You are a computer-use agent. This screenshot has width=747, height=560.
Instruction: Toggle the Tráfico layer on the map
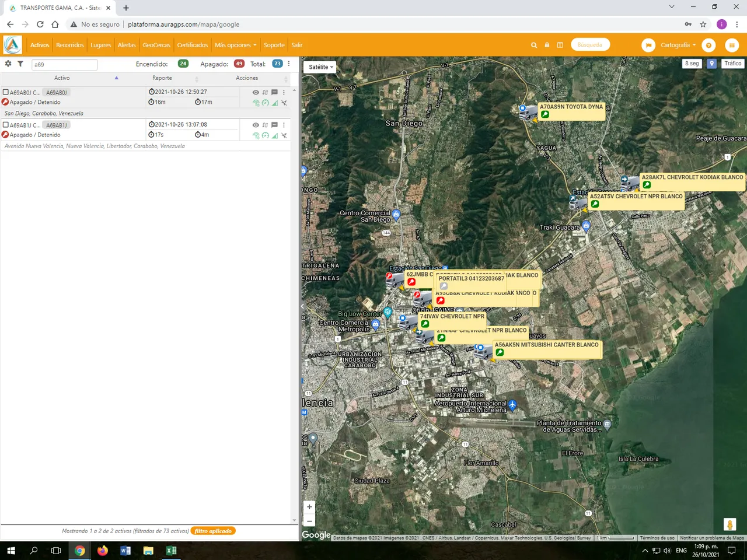(x=732, y=64)
